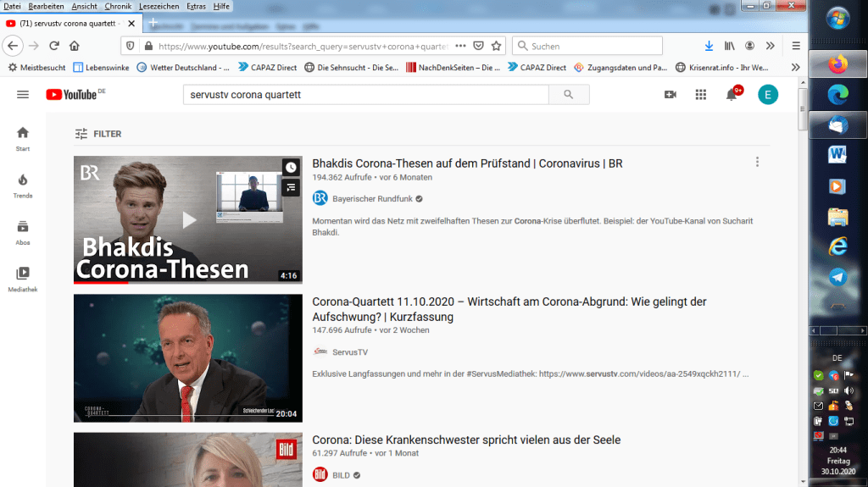Open the YouTube apps grid icon
Image resolution: width=868 pixels, height=487 pixels.
point(701,95)
